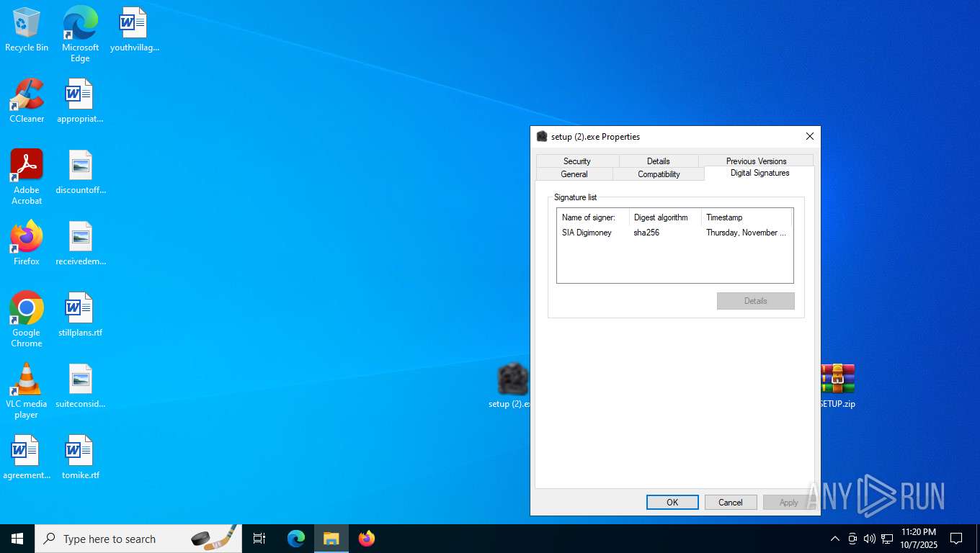Image resolution: width=980 pixels, height=553 pixels.
Task: Close the setup (2).exe Properties dialog
Action: (809, 137)
